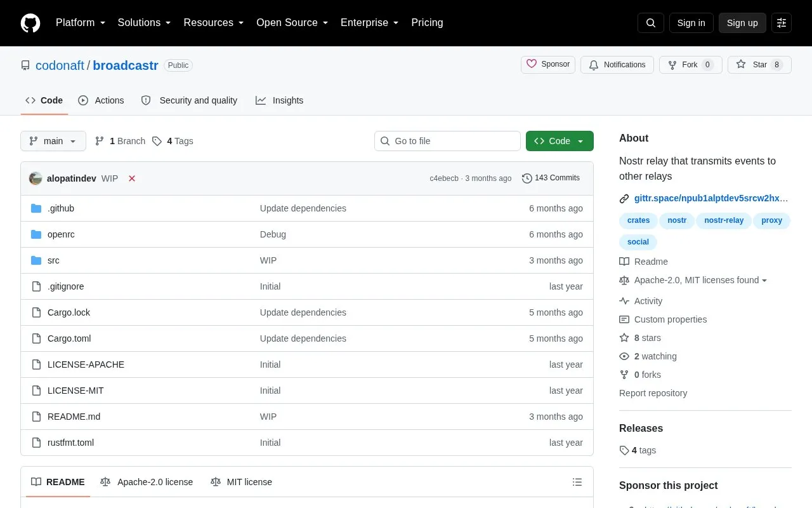Switch to the Actions tab

[101, 100]
